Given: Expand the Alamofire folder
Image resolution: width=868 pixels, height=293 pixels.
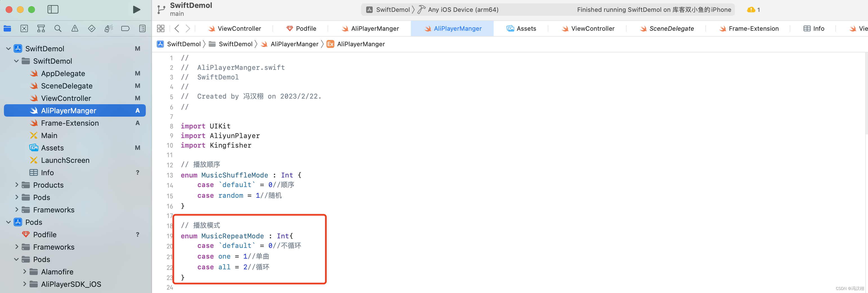Looking at the screenshot, I should pos(24,271).
